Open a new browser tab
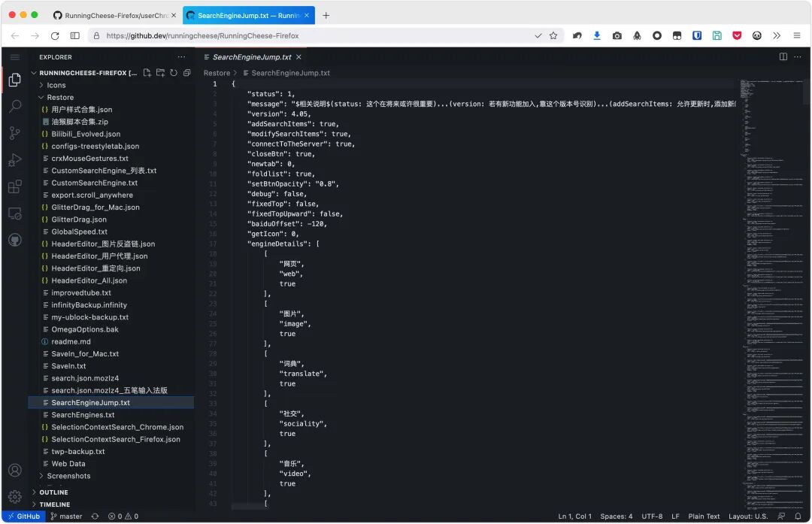This screenshot has height=524, width=812. (326, 16)
